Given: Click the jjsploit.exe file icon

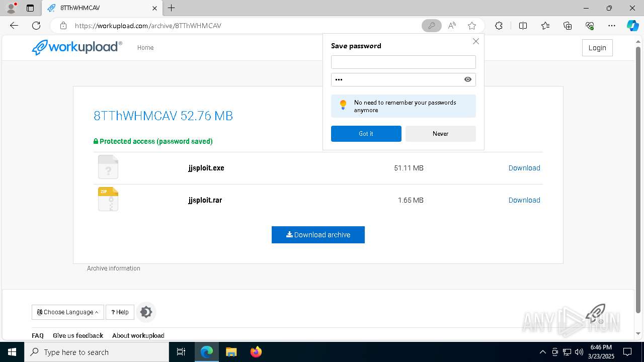Looking at the screenshot, I should [x=108, y=167].
